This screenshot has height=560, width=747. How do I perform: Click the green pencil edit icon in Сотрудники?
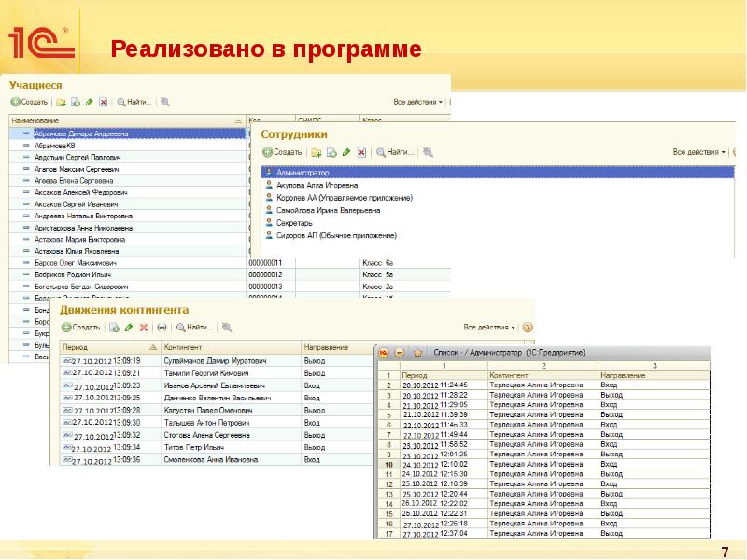(346, 152)
